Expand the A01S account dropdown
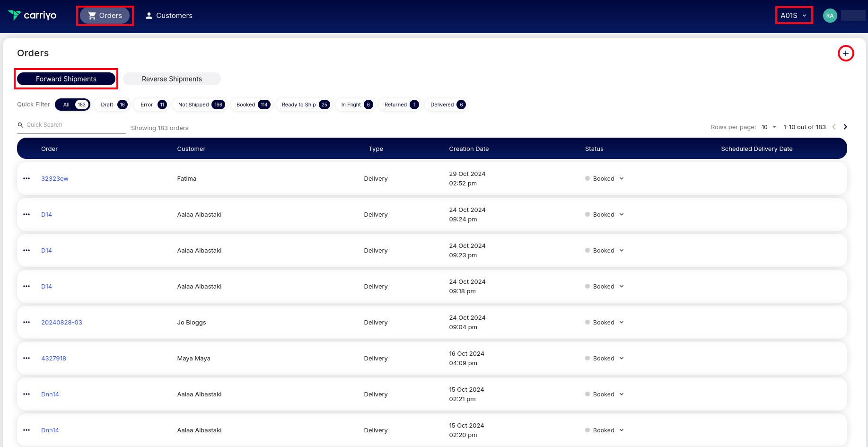868x447 pixels. (794, 16)
